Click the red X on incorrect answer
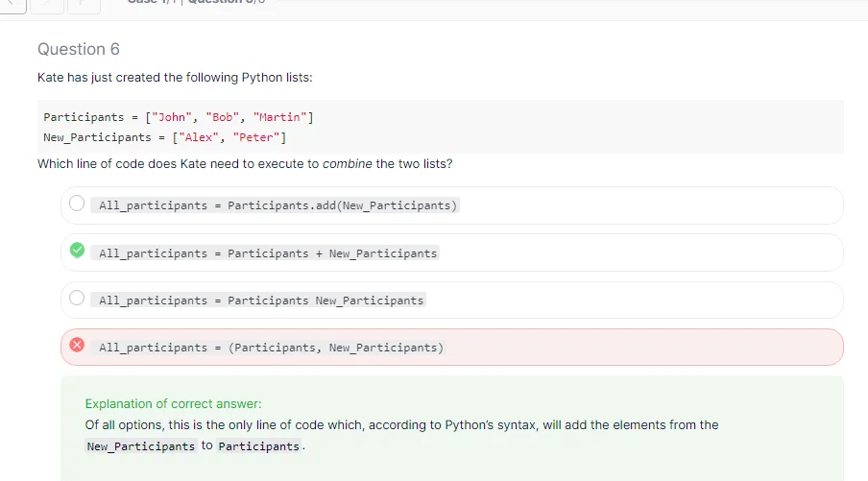This screenshot has height=481, width=868. coord(77,347)
